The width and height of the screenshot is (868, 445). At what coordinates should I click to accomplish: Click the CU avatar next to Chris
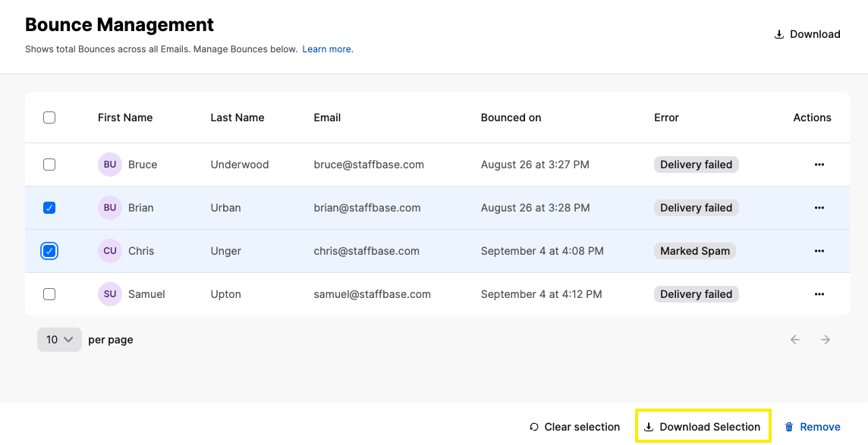109,251
